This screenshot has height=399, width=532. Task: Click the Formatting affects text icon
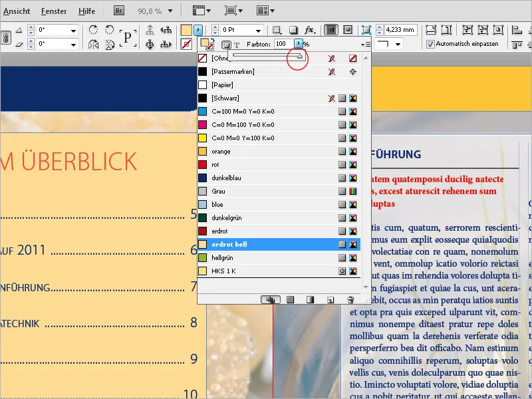pos(237,44)
